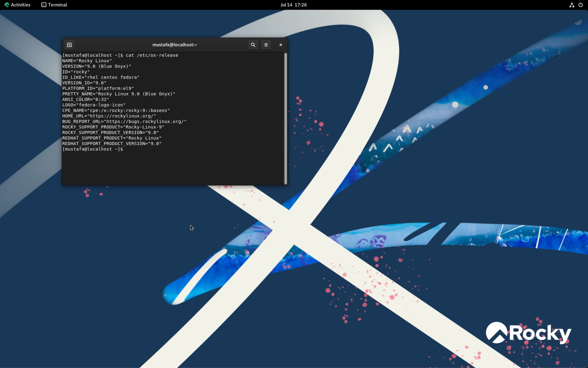The image size is (588, 368).
Task: Click the network status icon in top bar
Action: pos(571,5)
